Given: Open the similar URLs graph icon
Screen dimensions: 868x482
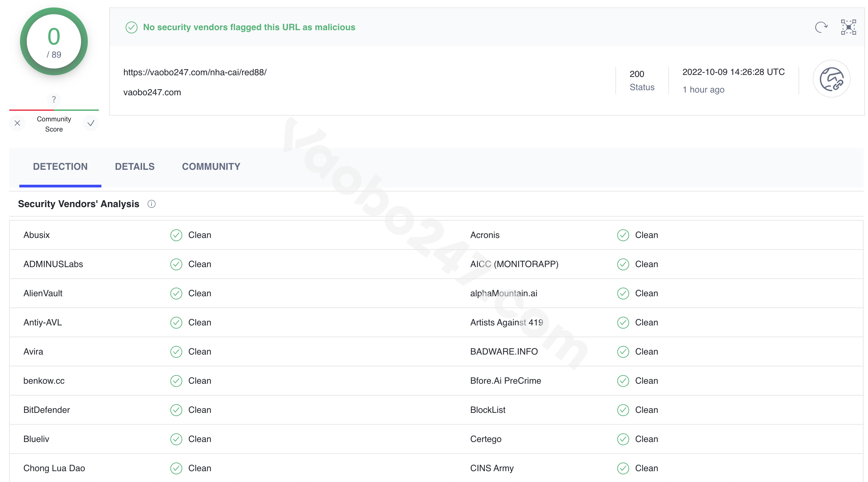Looking at the screenshot, I should coord(848,27).
